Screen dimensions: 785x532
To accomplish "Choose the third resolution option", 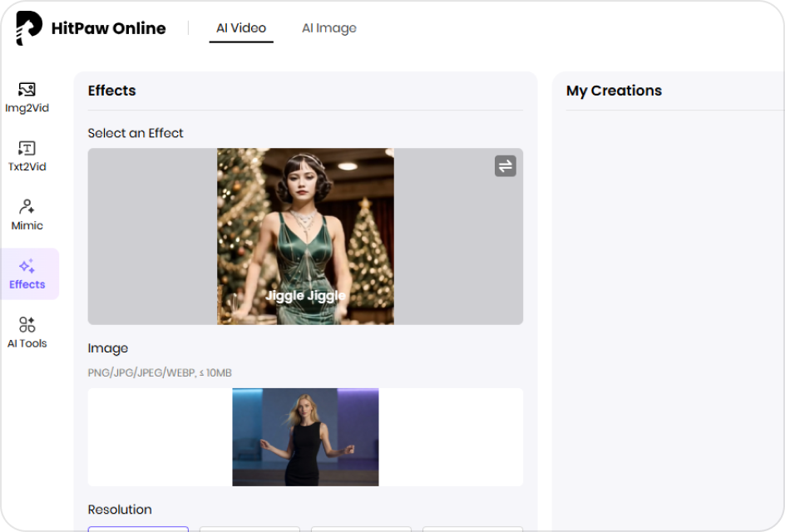I will [x=361, y=529].
